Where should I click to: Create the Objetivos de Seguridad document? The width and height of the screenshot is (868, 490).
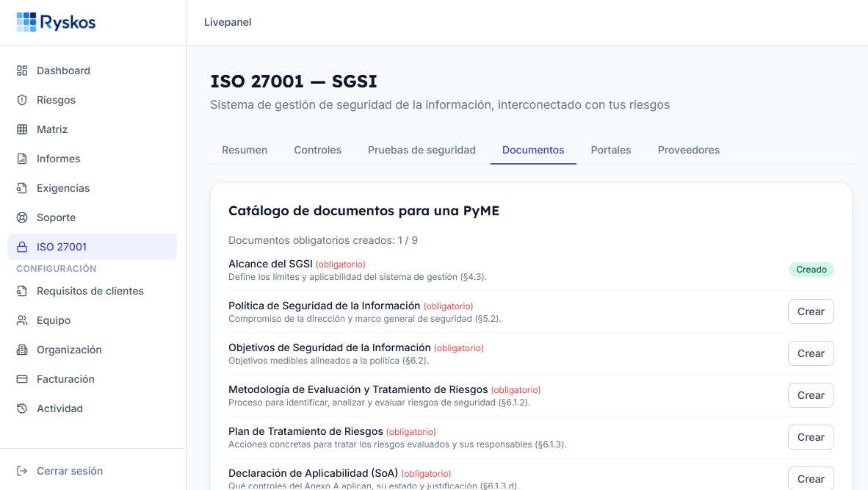click(x=811, y=353)
